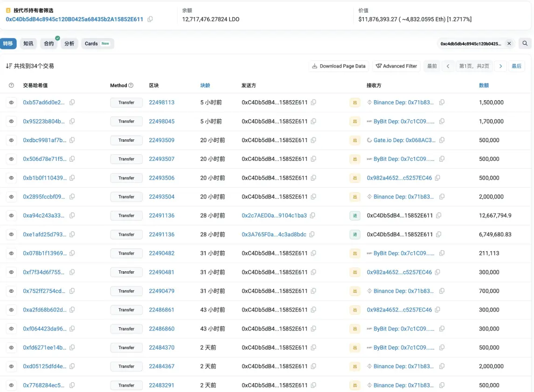Switch to the 分析 tab

[x=69, y=44]
